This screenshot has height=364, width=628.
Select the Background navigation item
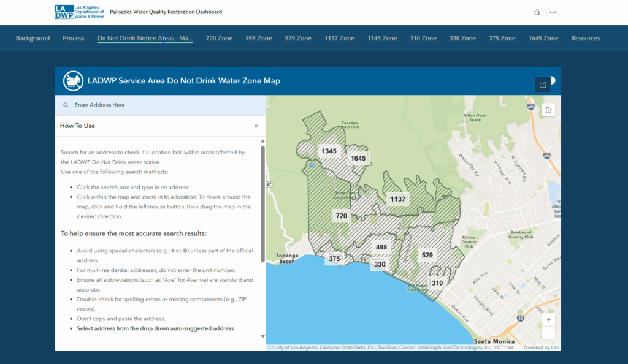coord(33,38)
